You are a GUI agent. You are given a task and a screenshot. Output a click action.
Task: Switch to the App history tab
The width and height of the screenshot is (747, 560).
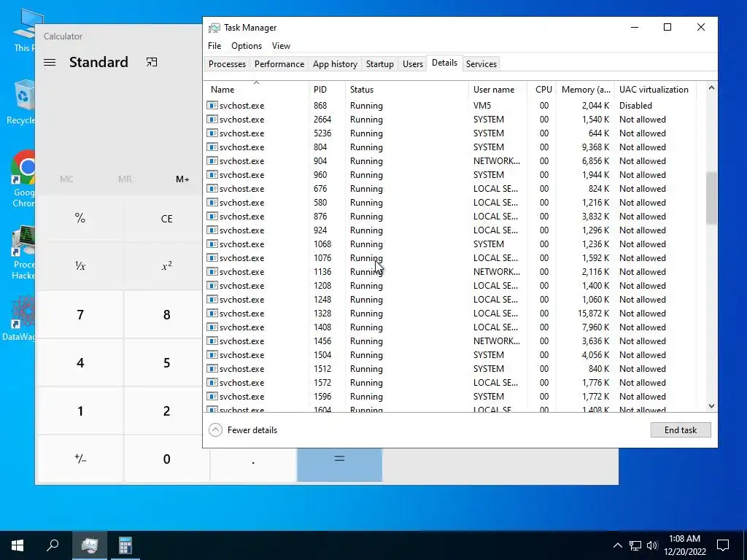[x=335, y=64]
